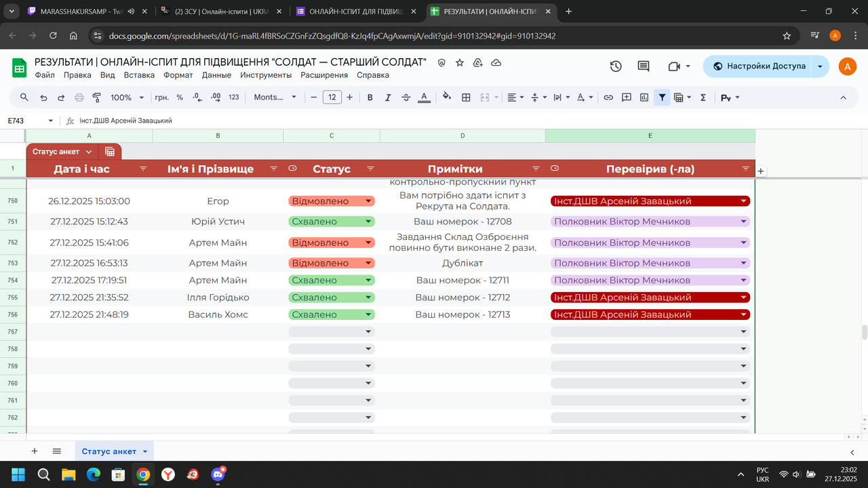The width and height of the screenshot is (868, 488).
Task: Open the zoom 100% dropdown
Action: 127,98
